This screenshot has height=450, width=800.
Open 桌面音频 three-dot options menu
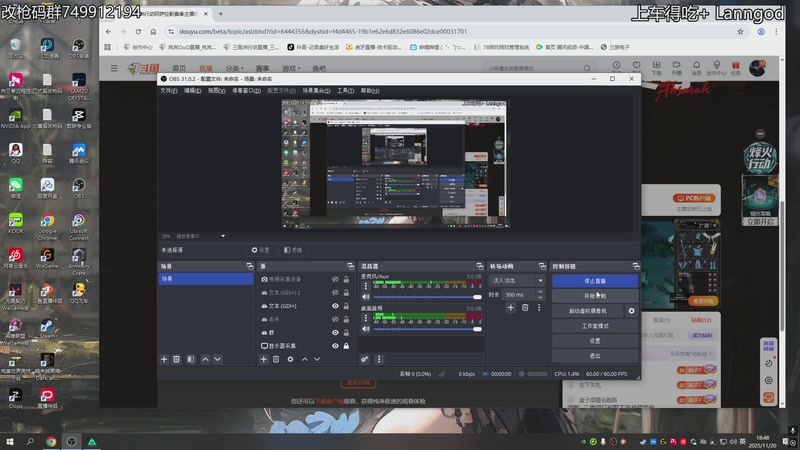pyautogui.click(x=365, y=318)
